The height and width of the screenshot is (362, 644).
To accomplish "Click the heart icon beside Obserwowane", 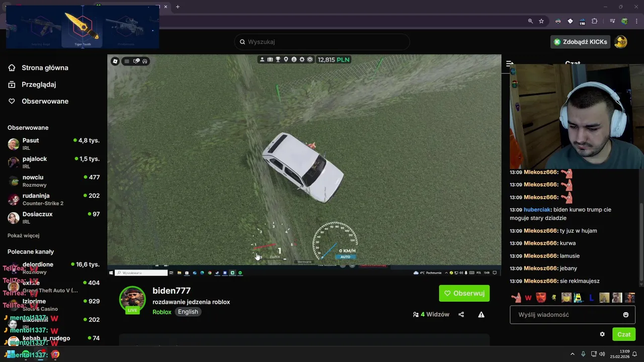I will (x=12, y=101).
